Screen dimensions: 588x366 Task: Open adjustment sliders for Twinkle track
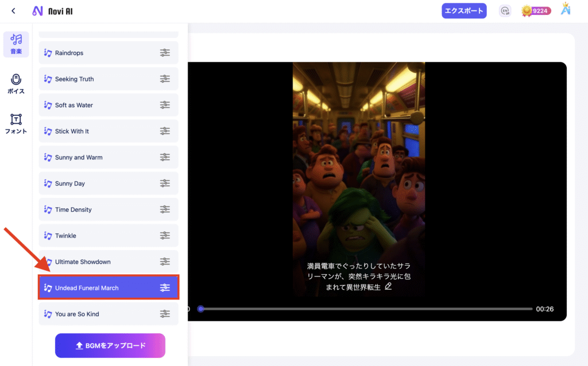coord(165,236)
